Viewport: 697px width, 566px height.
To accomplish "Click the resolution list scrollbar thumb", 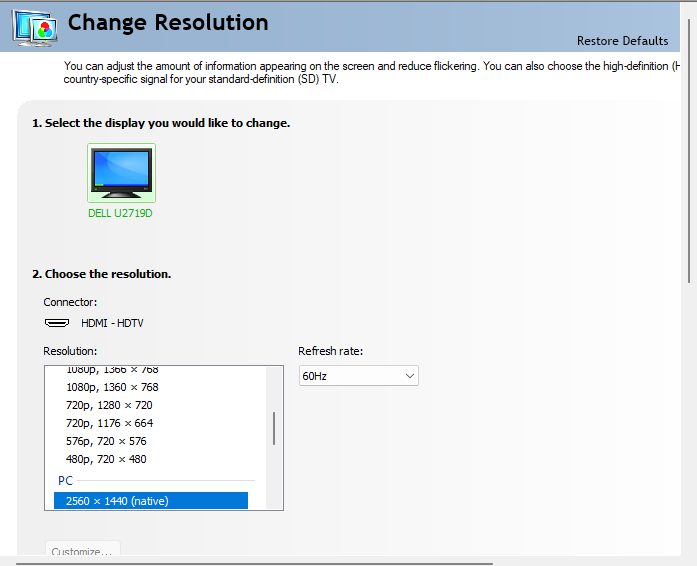I will click(274, 428).
